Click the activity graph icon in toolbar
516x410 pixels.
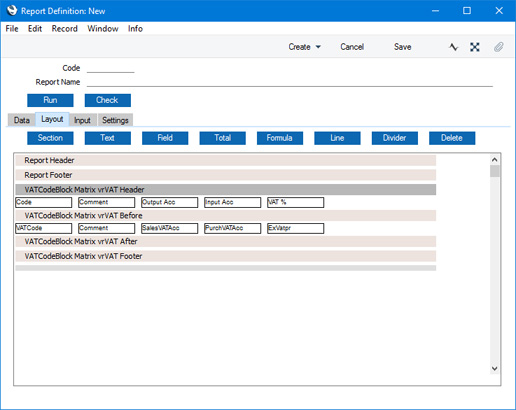pos(453,47)
